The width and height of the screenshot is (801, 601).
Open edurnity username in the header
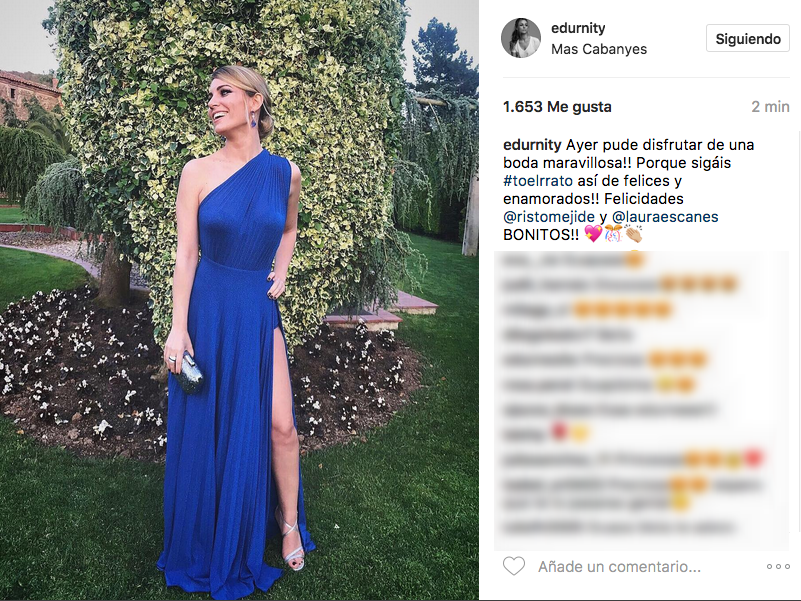pos(578,28)
